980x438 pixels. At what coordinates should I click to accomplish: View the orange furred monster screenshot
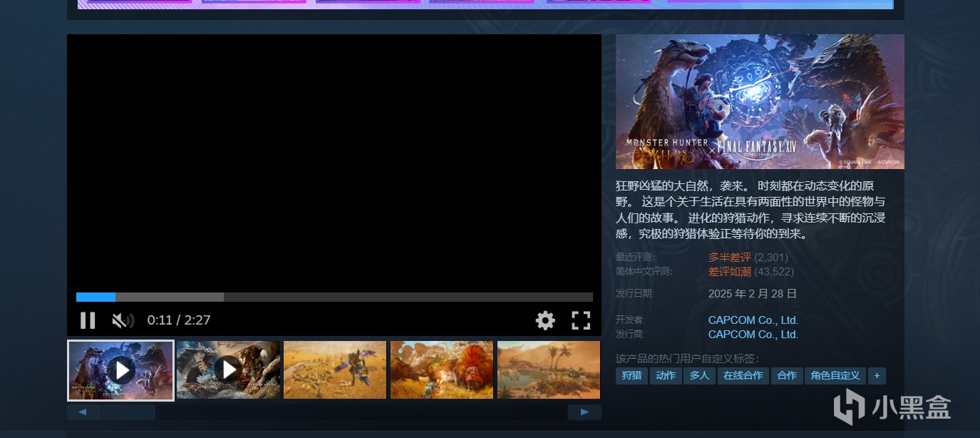(442, 370)
